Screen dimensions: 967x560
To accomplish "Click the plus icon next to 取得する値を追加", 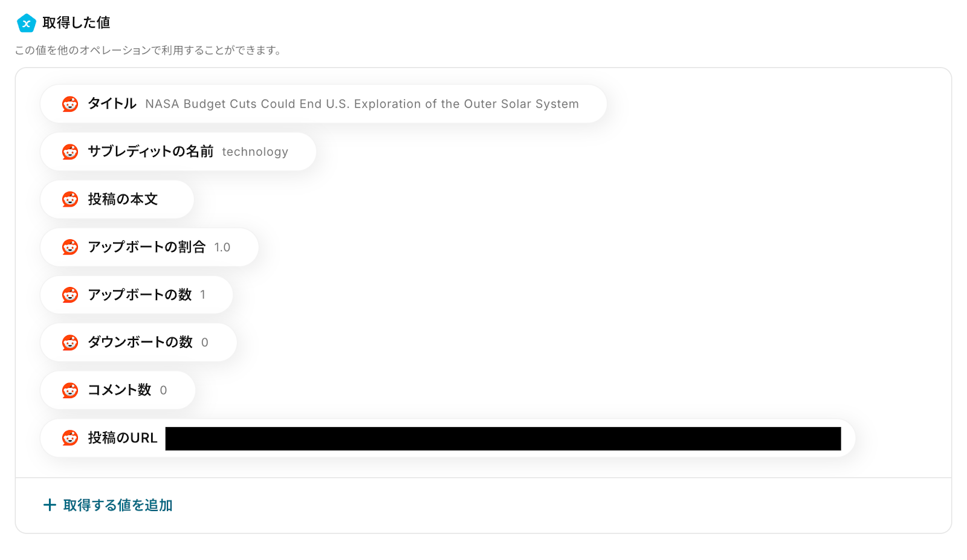I will pyautogui.click(x=50, y=505).
